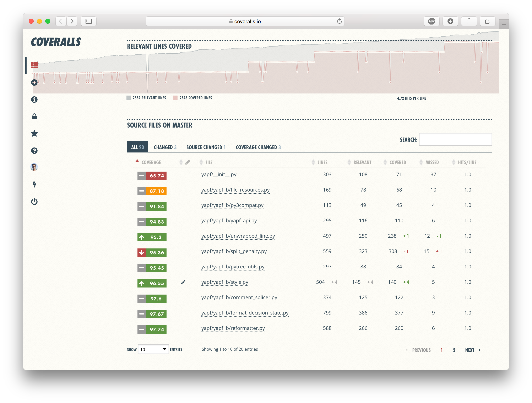532x403 pixels.
Task: Open yapf/yapflib/unwrapped_line.py link
Action: (x=238, y=236)
